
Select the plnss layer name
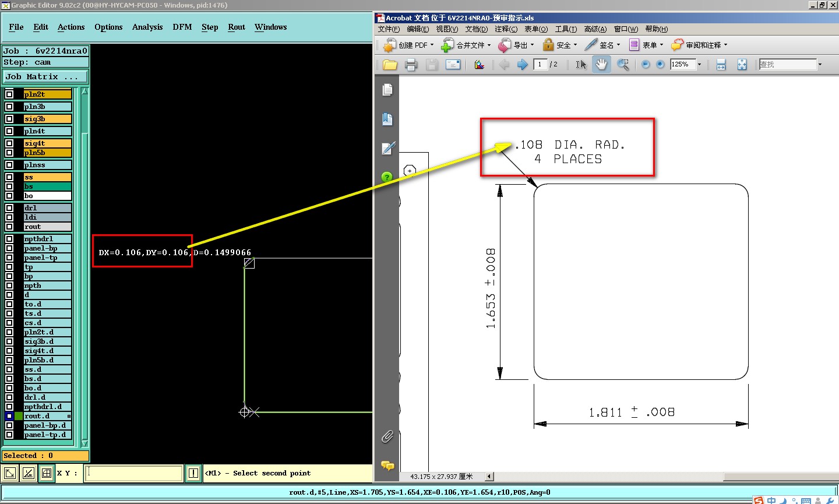(x=47, y=165)
